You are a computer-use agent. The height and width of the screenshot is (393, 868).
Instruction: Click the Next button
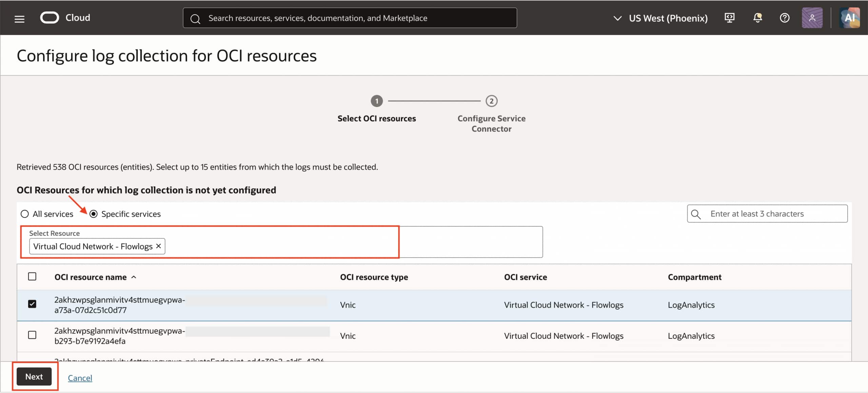coord(34,376)
